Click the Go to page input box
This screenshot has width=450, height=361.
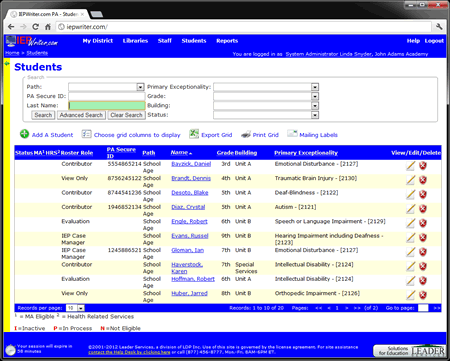pyautogui.click(x=423, y=308)
